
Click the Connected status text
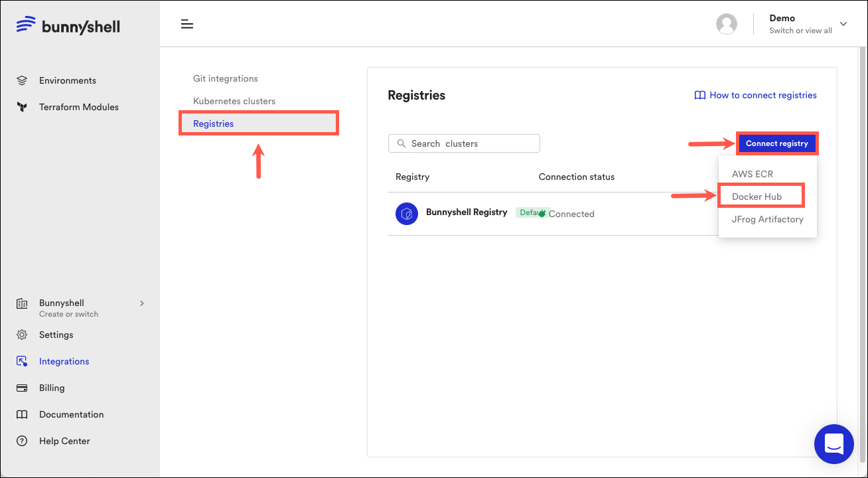pyautogui.click(x=571, y=214)
